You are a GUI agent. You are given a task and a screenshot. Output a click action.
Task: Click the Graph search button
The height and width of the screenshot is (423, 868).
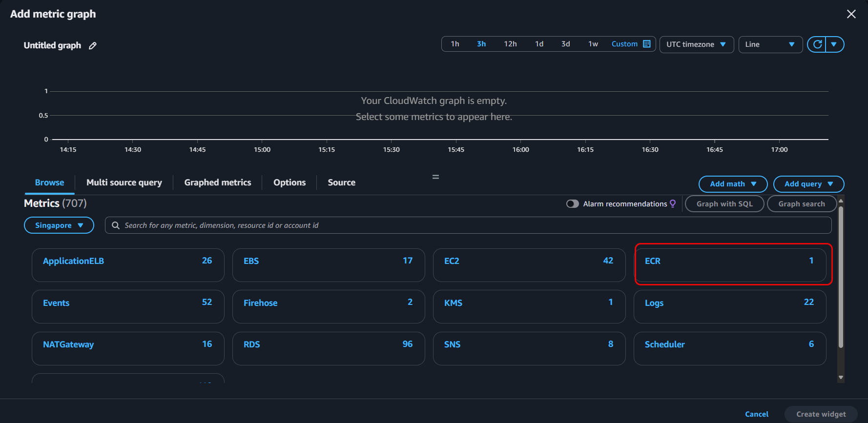coord(802,204)
